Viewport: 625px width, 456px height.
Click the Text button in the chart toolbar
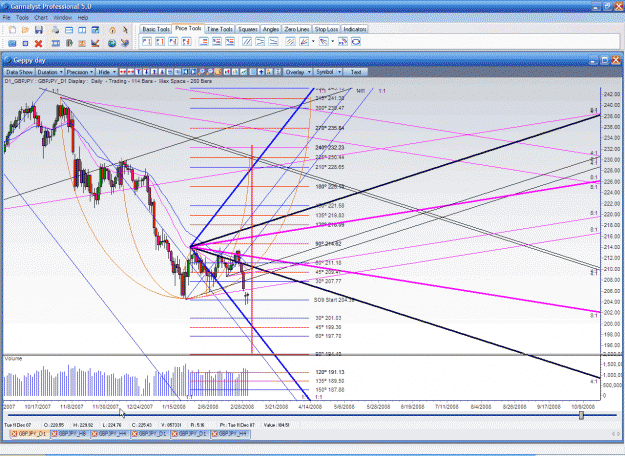point(356,72)
